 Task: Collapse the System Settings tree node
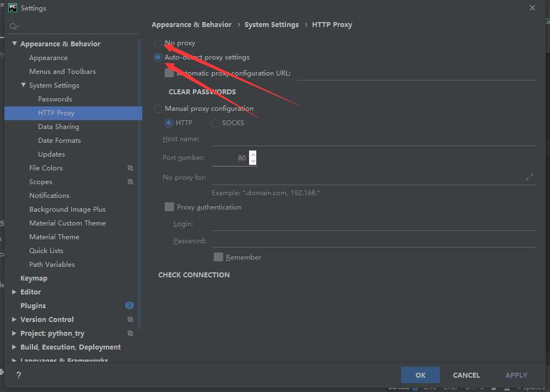(24, 85)
